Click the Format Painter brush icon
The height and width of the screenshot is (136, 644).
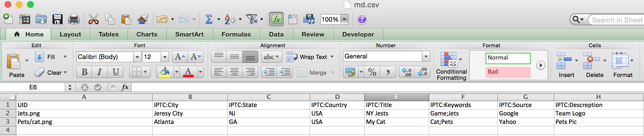[143, 19]
